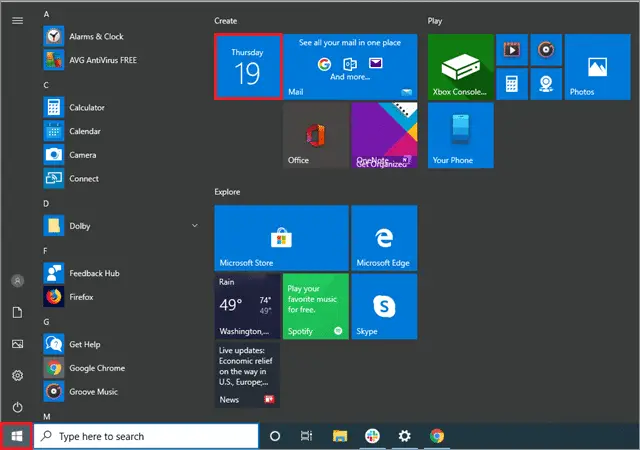
Task: Open the Your Phone tile
Action: coord(461,135)
